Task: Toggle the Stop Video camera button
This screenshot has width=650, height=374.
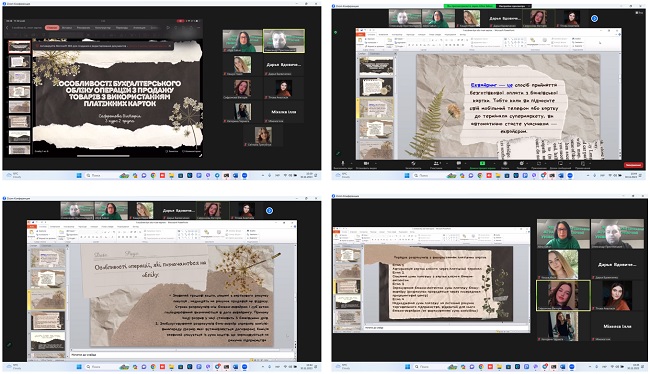Action: [366, 164]
